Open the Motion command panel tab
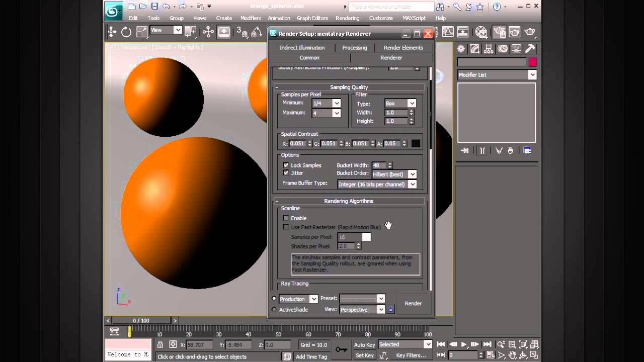The image size is (644, 362). (503, 49)
